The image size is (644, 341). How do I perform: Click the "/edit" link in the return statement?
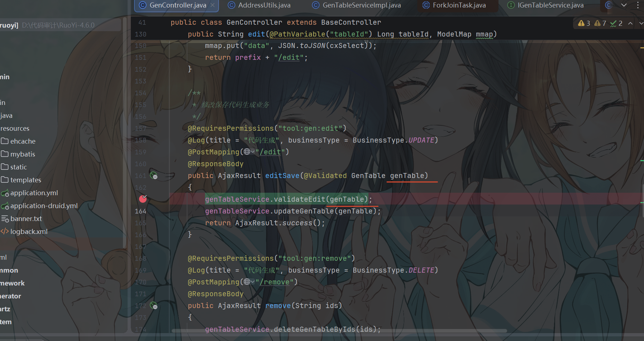pyautogui.click(x=289, y=57)
